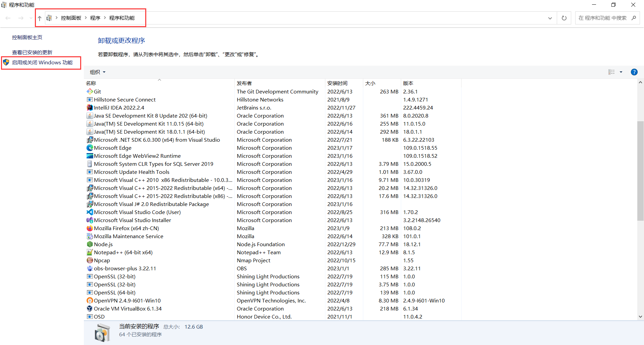Click the Oracle VM VirtualBox icon
Screen dimensions: 644x345
tap(90, 308)
